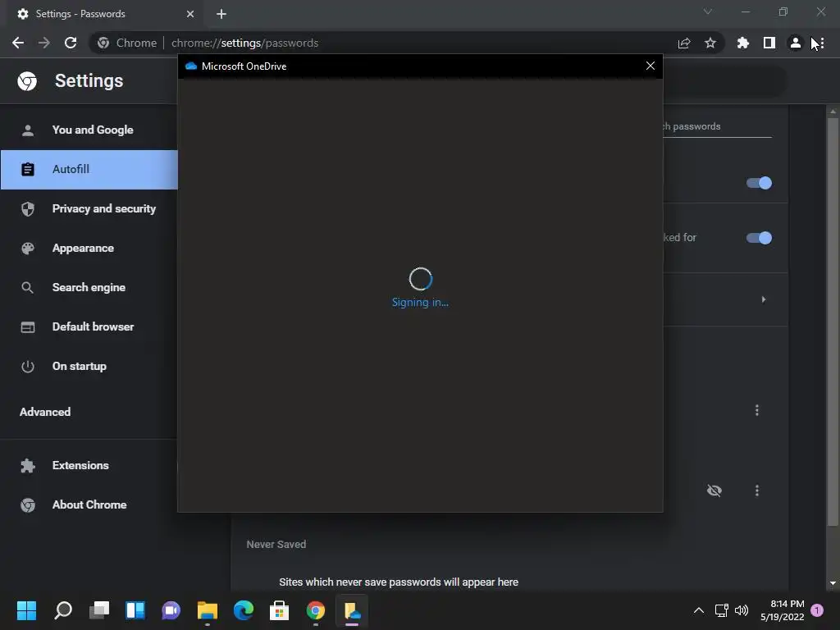This screenshot has height=630, width=840.
Task: Open the Chrome side panel icon
Action: pyautogui.click(x=769, y=43)
